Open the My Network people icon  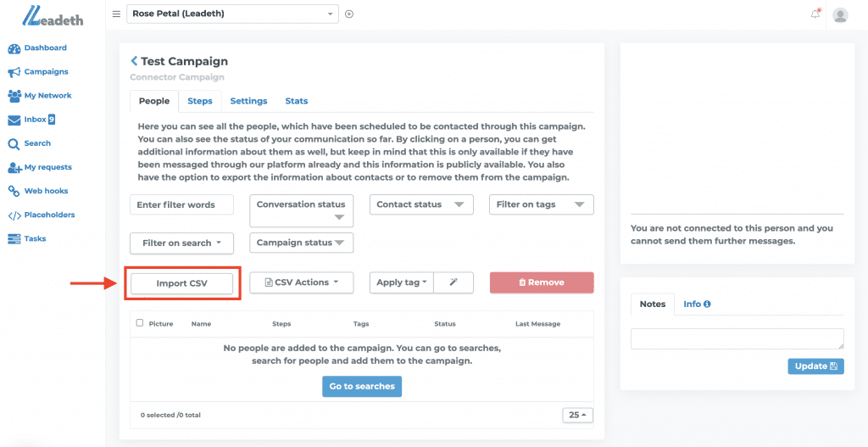(14, 96)
